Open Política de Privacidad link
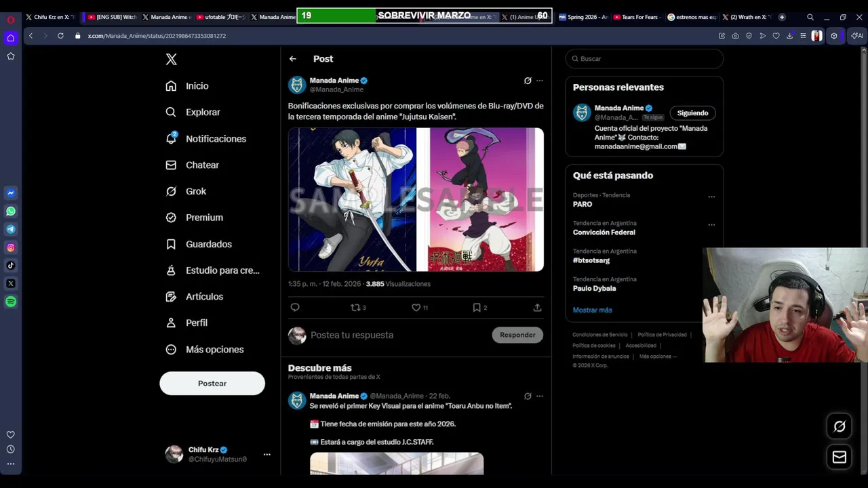Viewport: 868px width, 488px height. pos(663,335)
